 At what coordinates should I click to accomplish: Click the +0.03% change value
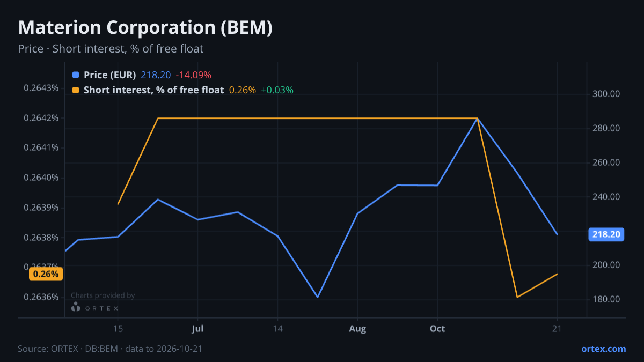coord(277,90)
